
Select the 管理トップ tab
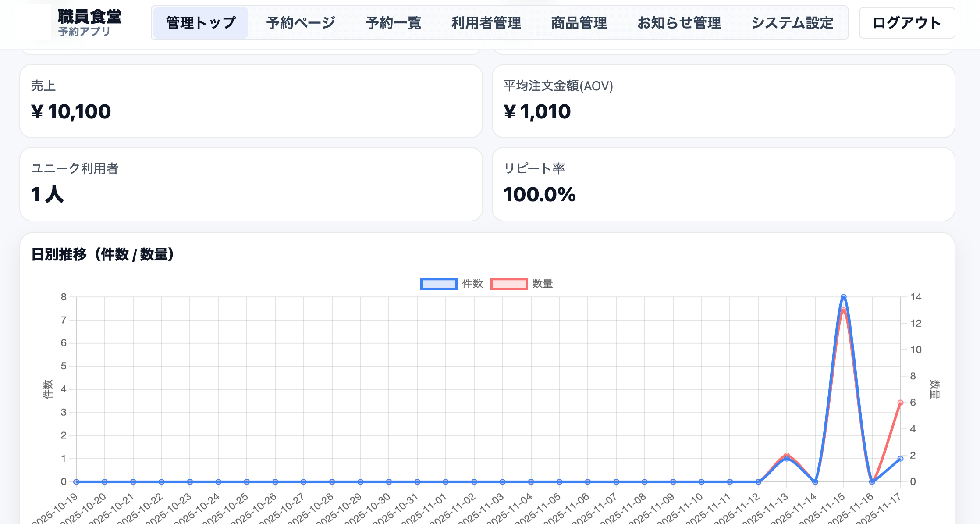200,23
